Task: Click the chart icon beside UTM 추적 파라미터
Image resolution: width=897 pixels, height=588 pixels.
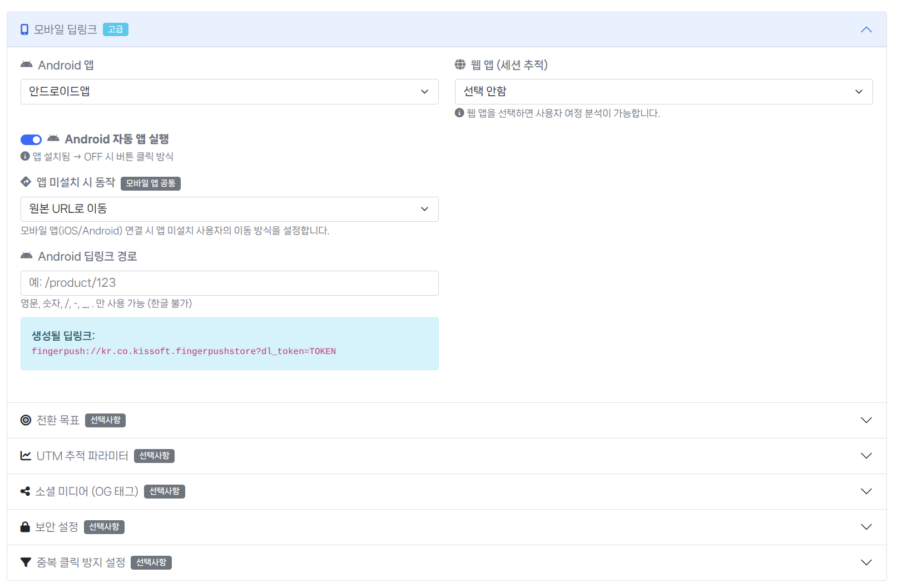Action: (x=26, y=456)
